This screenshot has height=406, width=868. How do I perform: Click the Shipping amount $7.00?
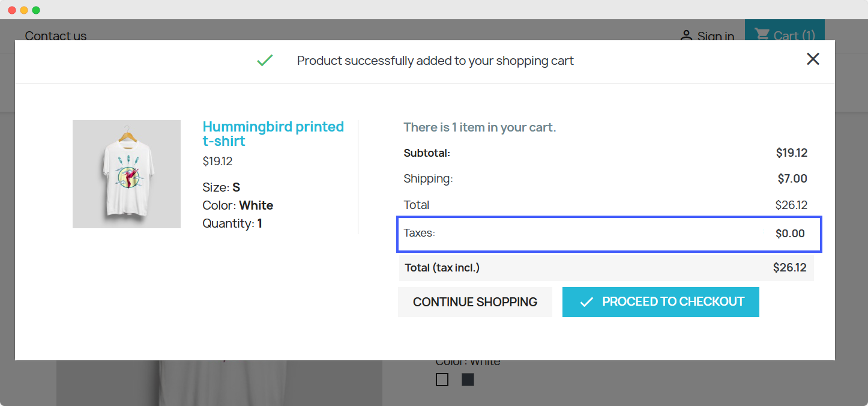coord(792,178)
